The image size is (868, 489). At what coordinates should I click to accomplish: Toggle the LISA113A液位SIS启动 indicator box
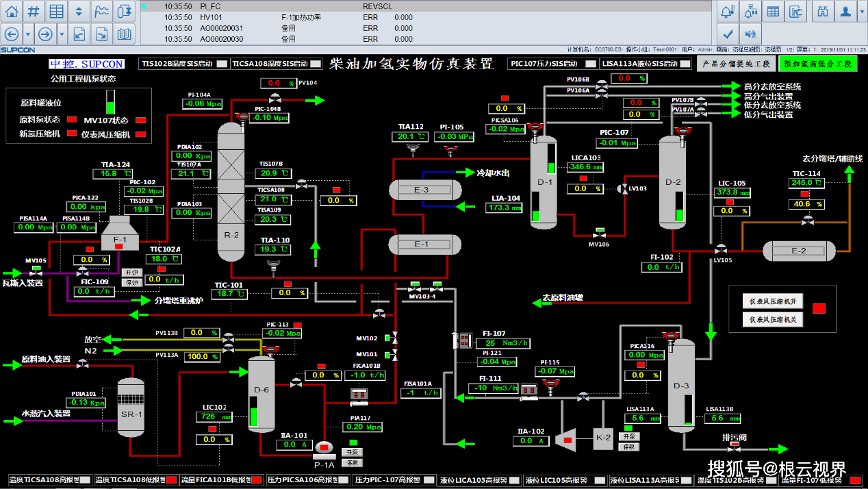pos(685,64)
